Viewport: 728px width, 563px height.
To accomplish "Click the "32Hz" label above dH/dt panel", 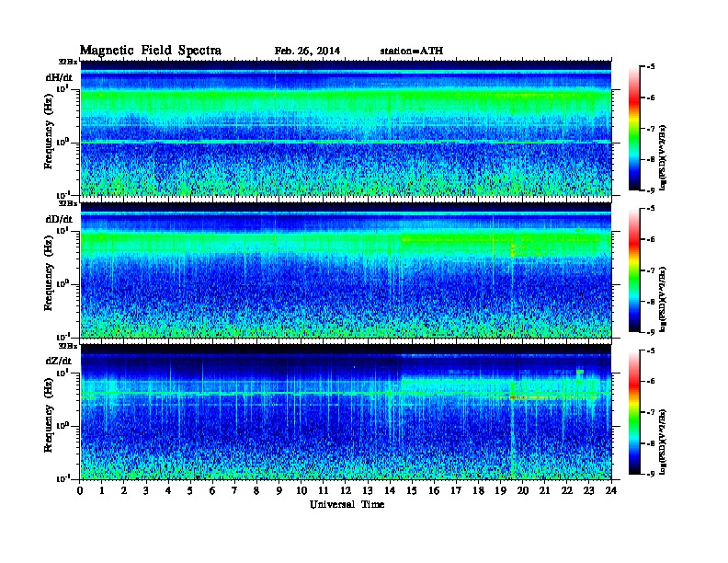I will click(x=68, y=62).
